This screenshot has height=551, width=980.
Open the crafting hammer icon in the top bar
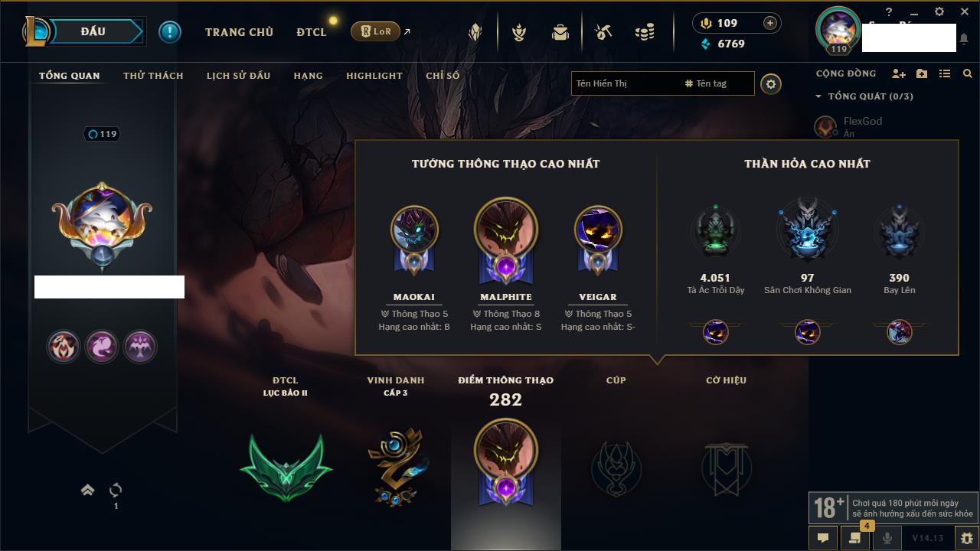click(603, 32)
